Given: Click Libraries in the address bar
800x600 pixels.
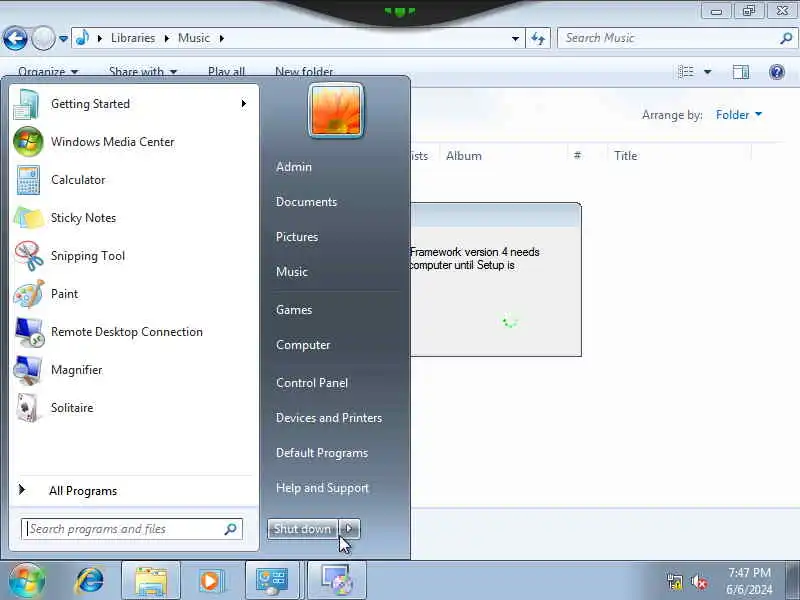Looking at the screenshot, I should 133,38.
